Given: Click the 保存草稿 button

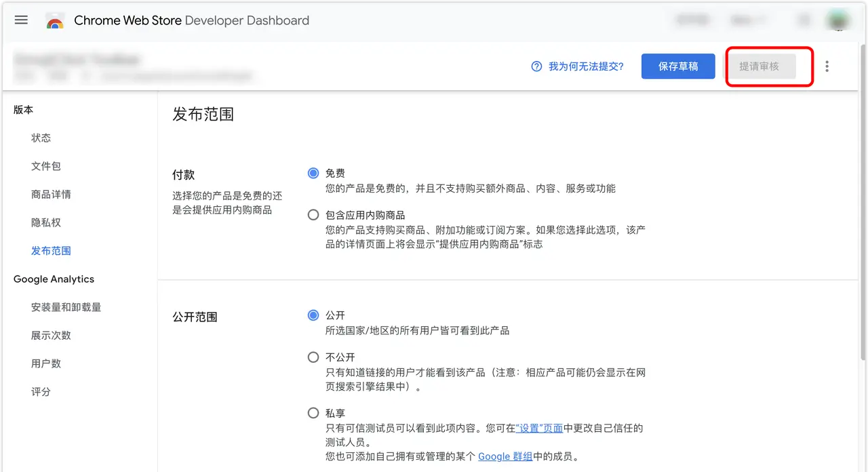Looking at the screenshot, I should point(677,66).
